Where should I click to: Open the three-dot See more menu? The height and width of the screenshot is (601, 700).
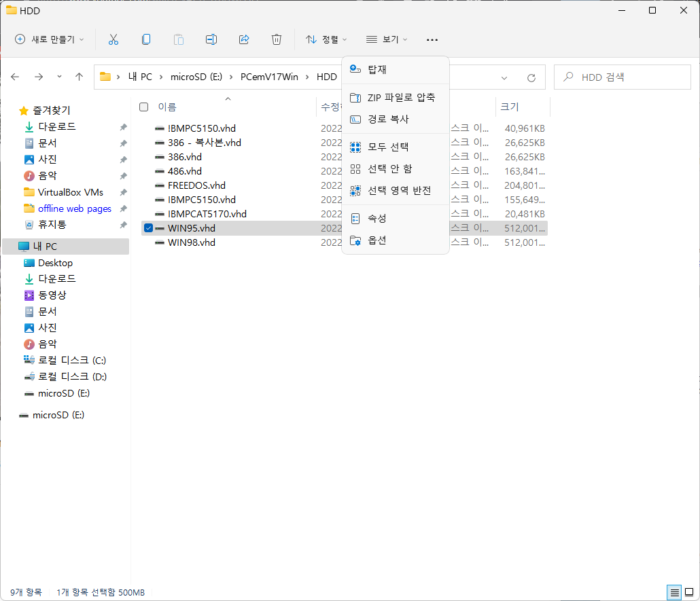pyautogui.click(x=432, y=39)
